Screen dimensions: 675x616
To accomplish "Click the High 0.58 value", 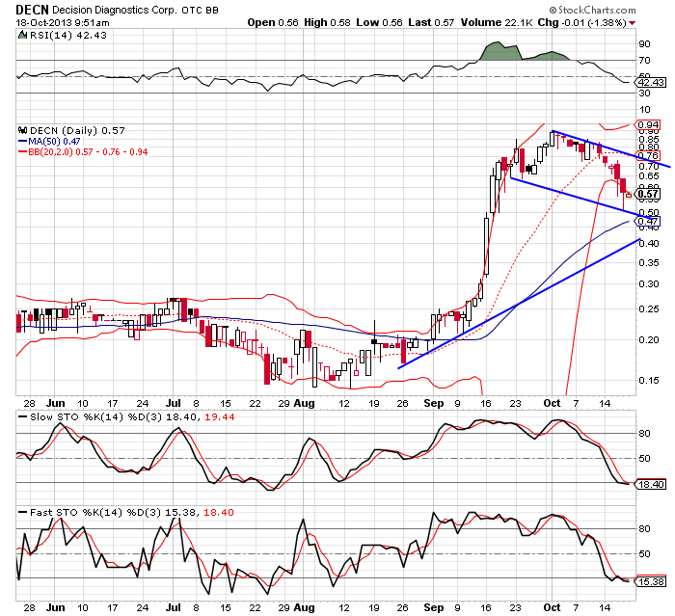I will tap(327, 22).
